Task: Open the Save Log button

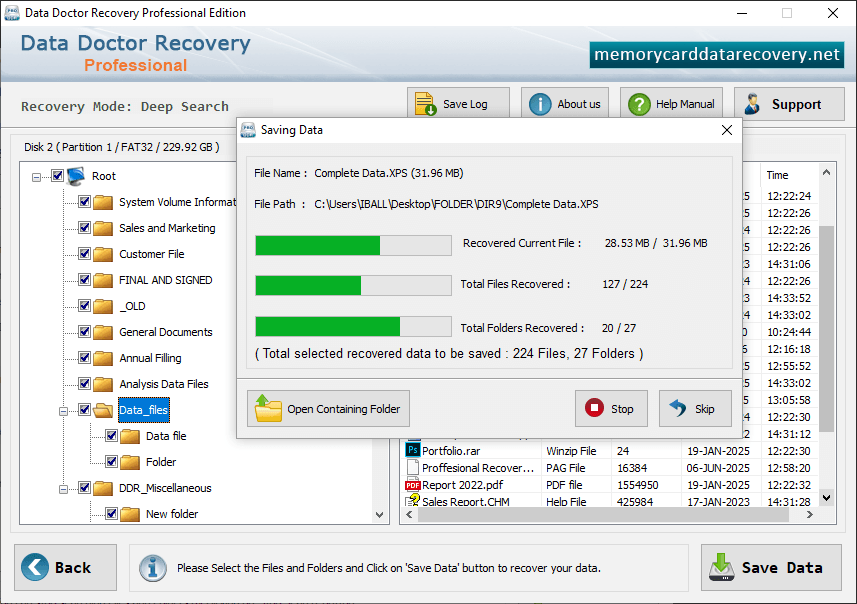Action: coord(458,103)
